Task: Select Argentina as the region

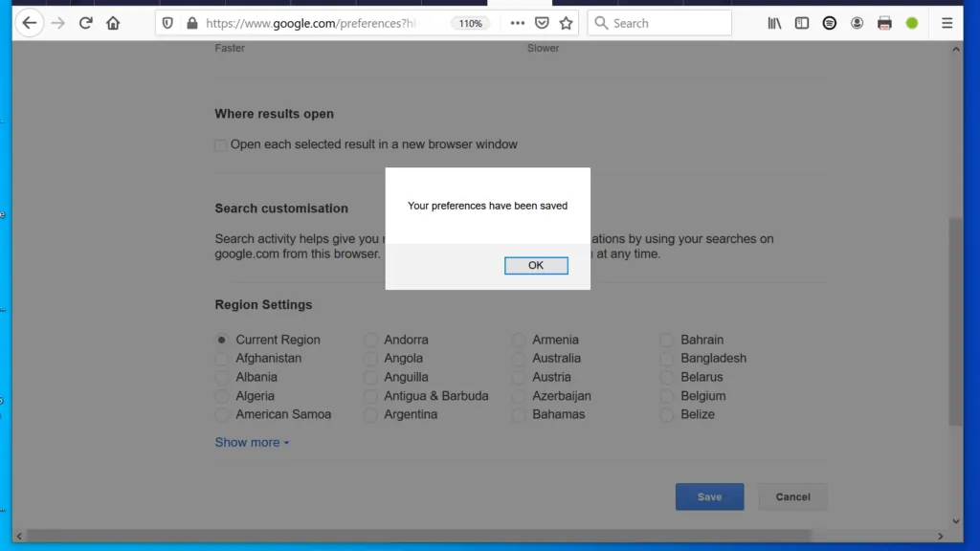Action: 370,415
